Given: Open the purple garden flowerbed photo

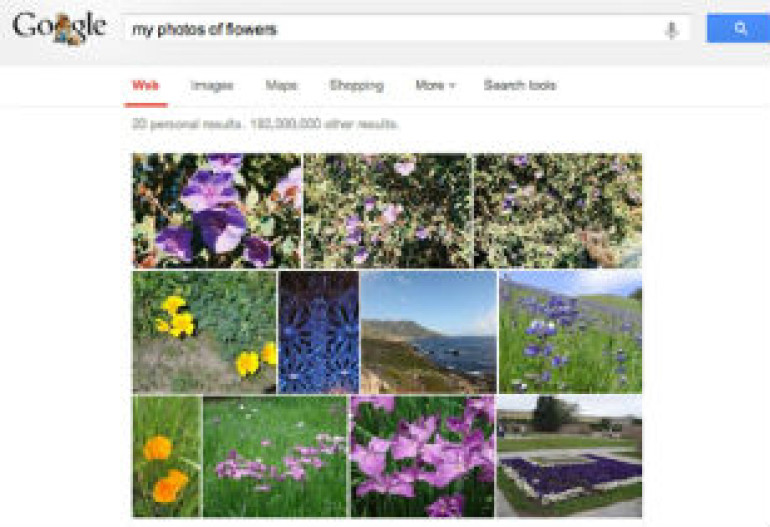Looking at the screenshot, I should [x=569, y=456].
